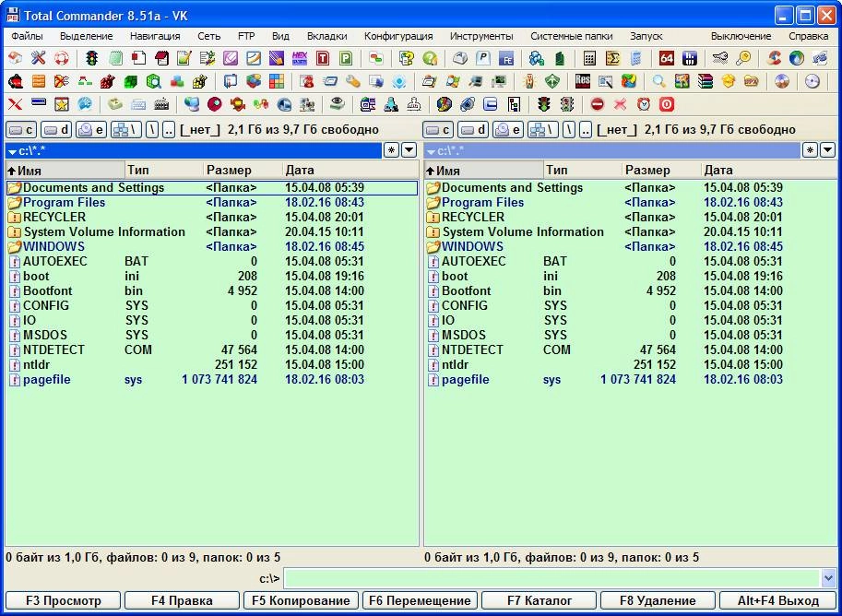
Task: Select RECYCLER folder in right panel
Action: click(x=630, y=217)
